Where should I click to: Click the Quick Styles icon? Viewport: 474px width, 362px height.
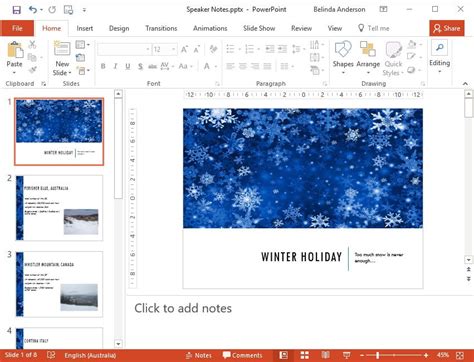(393, 50)
